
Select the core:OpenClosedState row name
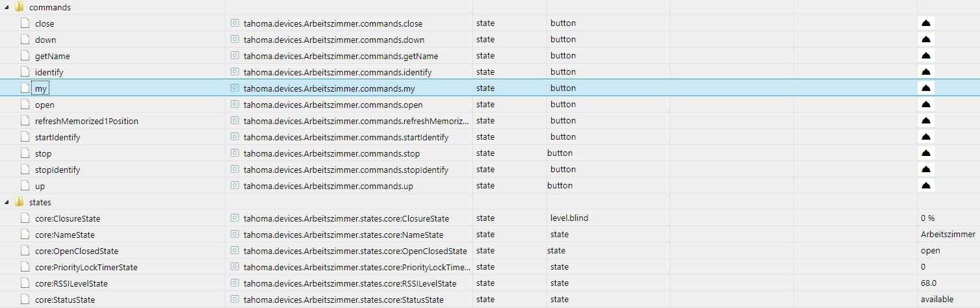click(x=77, y=251)
